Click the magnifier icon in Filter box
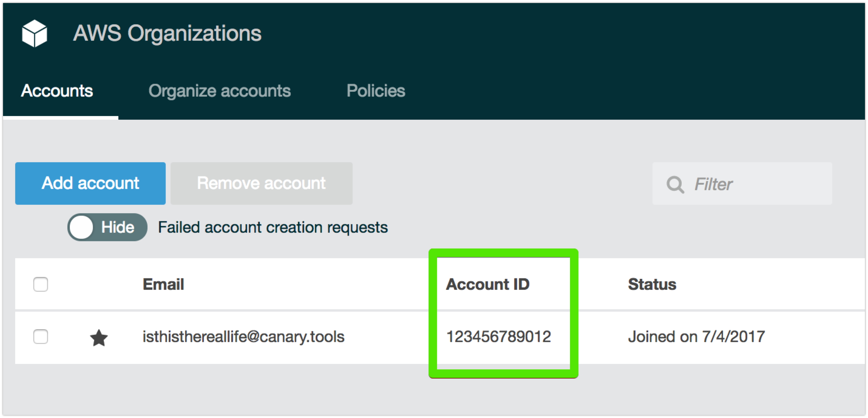Screen dimensions: 868x418 675,184
